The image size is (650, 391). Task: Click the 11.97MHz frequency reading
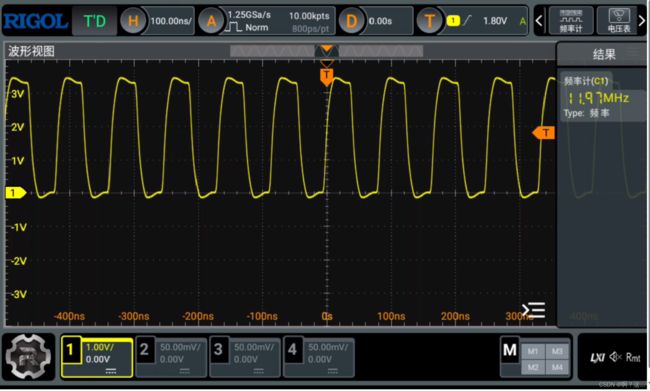click(x=598, y=98)
